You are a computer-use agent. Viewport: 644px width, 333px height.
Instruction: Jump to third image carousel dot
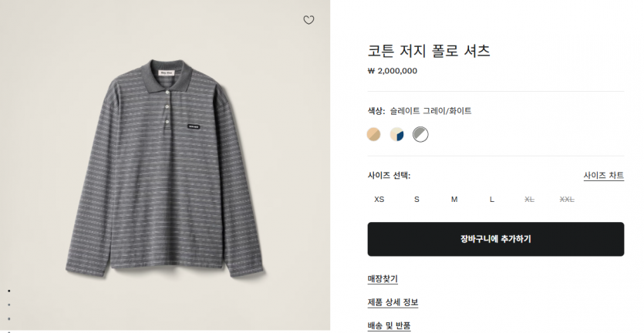pyautogui.click(x=8, y=318)
